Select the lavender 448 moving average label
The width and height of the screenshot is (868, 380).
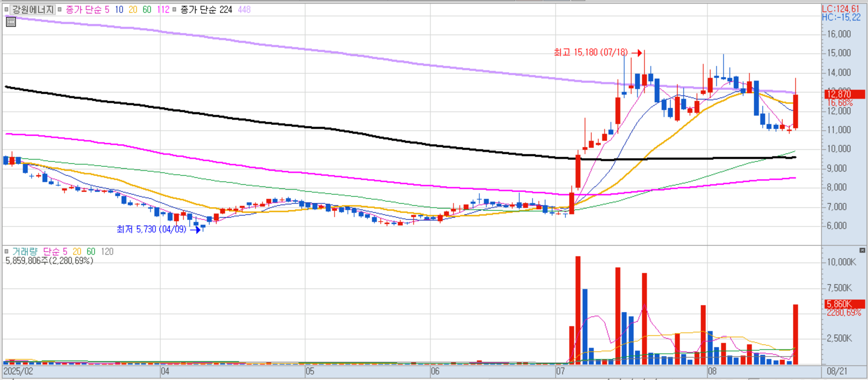pyautogui.click(x=244, y=9)
